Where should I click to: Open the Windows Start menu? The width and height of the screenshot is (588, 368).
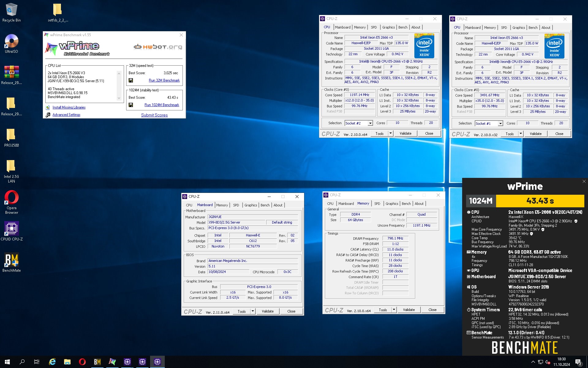7,362
